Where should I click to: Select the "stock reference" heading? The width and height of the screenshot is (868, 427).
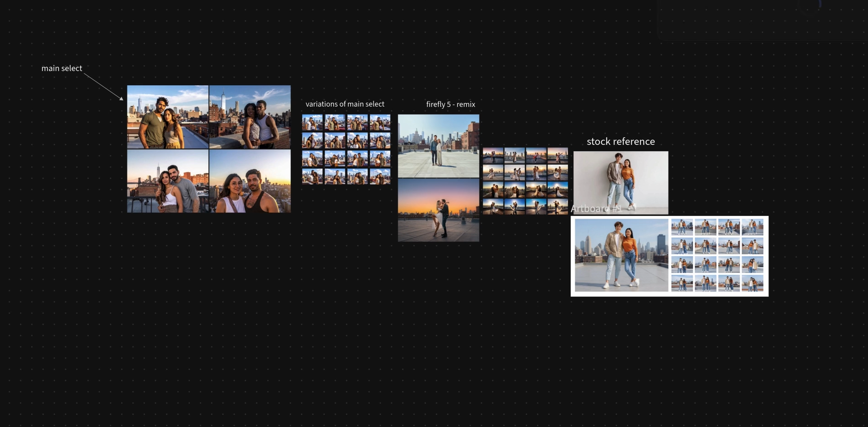point(620,141)
